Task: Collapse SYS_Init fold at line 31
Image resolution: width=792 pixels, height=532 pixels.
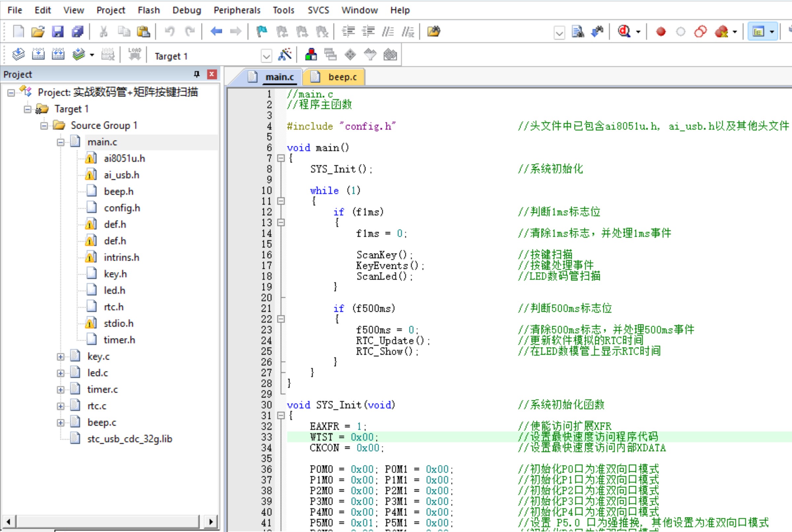Action: pos(281,415)
